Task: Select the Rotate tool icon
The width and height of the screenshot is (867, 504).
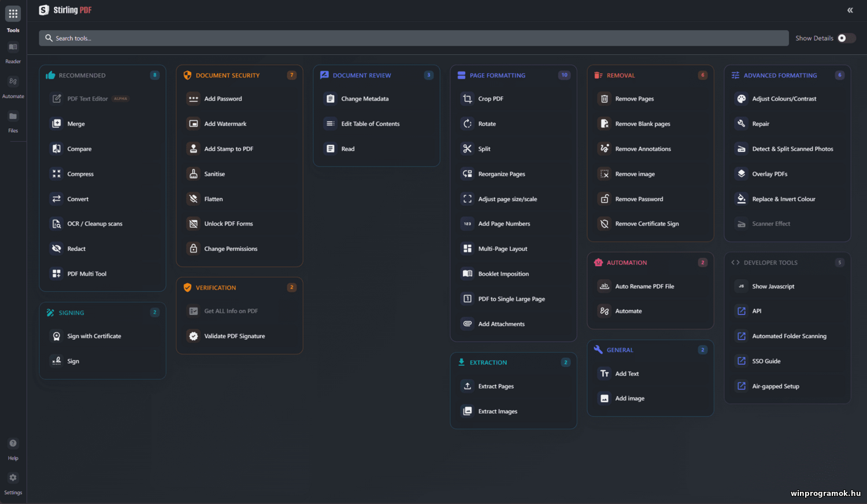Action: tap(468, 124)
